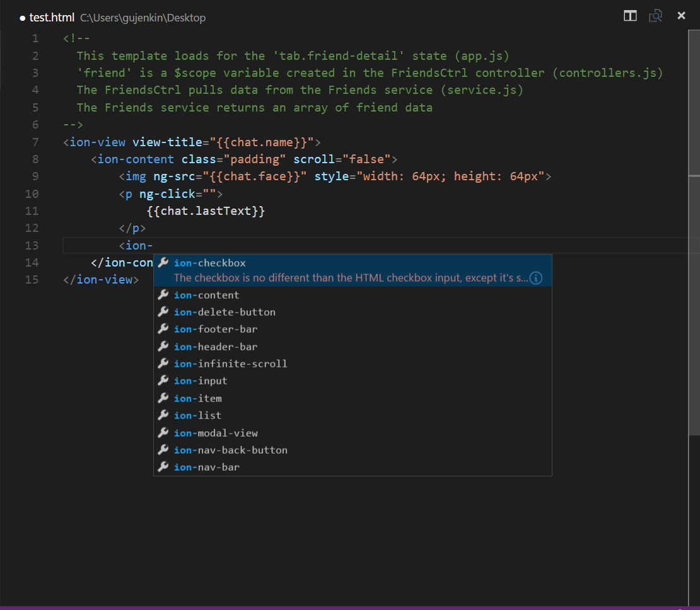Show more info for ion-checkbox suggestion
This screenshot has height=610, width=700.
click(x=536, y=278)
